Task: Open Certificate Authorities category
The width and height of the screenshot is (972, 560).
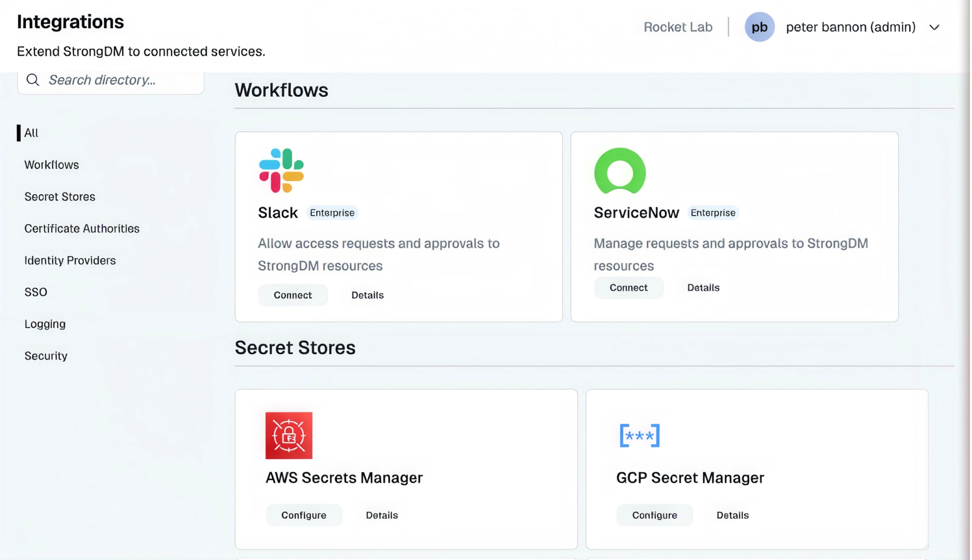Action: click(82, 229)
